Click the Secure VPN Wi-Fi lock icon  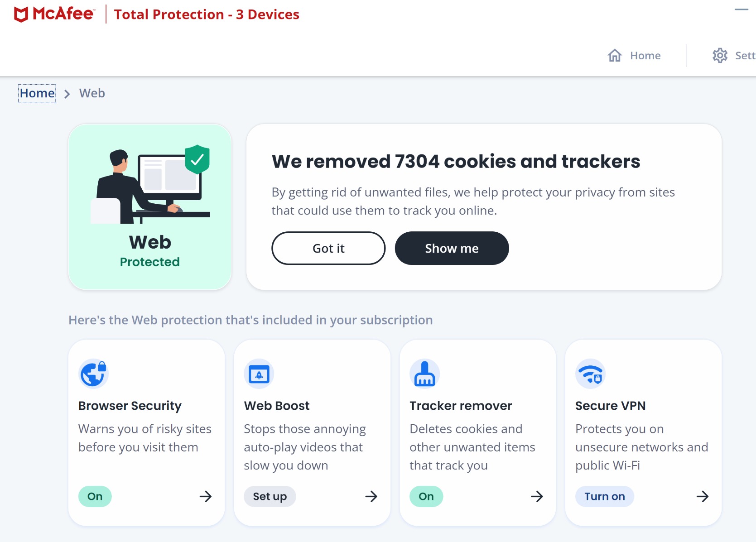[x=590, y=374]
